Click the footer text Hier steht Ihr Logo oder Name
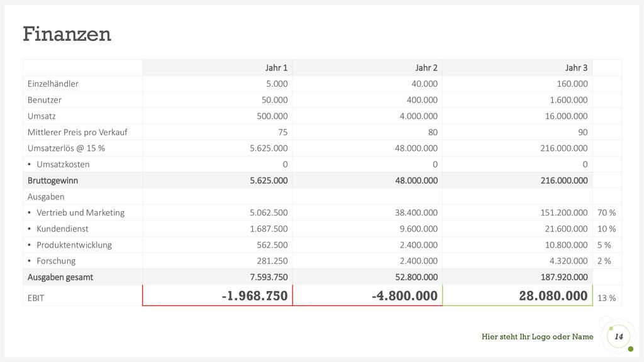644x362 pixels. (537, 337)
